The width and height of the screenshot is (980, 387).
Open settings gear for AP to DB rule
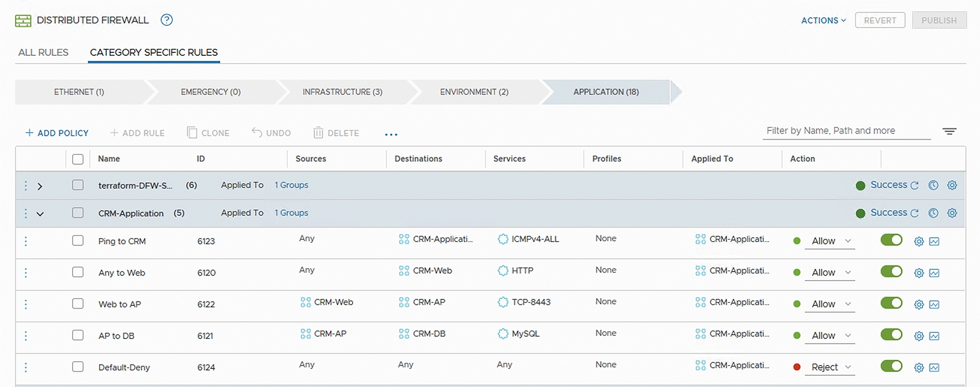919,336
